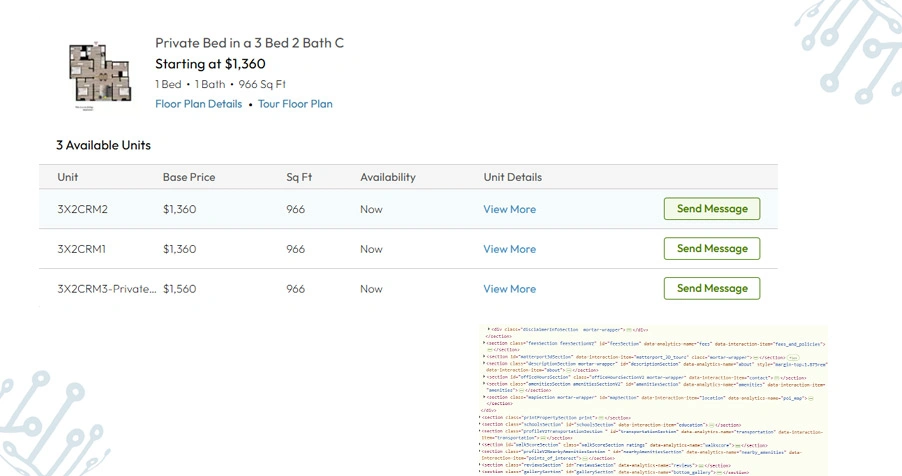
Task: Click the flex badge after matterport3dSection
Action: point(793,357)
